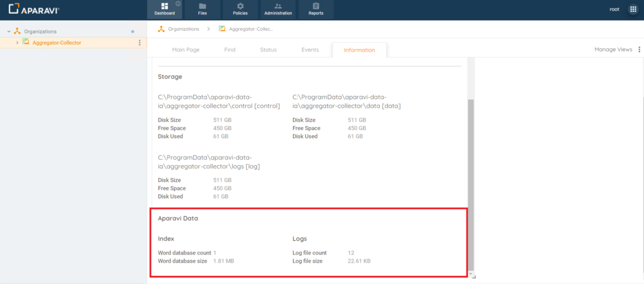The width and height of the screenshot is (644, 284).
Task: Open the Dashboard section
Action: click(x=164, y=9)
